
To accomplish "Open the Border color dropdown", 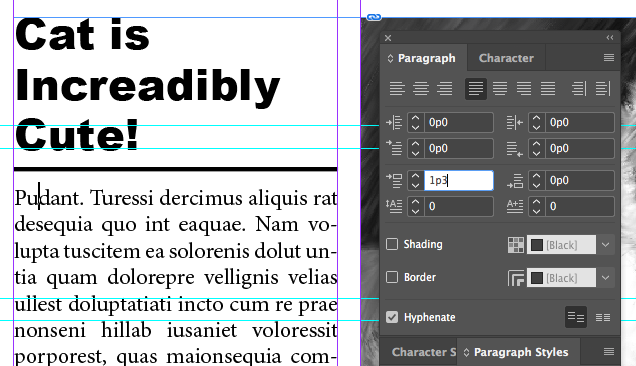I will pos(606,278).
